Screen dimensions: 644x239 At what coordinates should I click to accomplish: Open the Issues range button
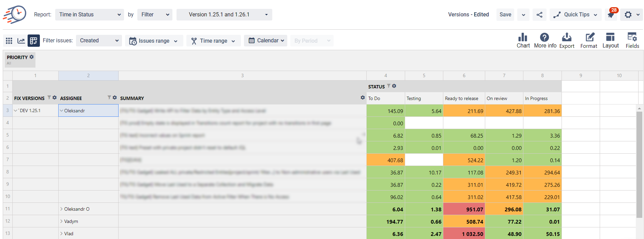click(154, 41)
